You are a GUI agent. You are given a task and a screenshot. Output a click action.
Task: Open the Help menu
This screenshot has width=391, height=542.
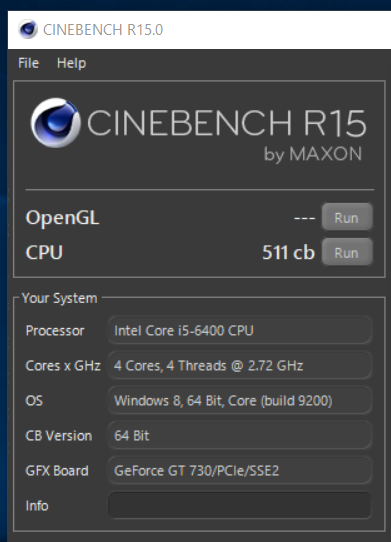coord(72,63)
